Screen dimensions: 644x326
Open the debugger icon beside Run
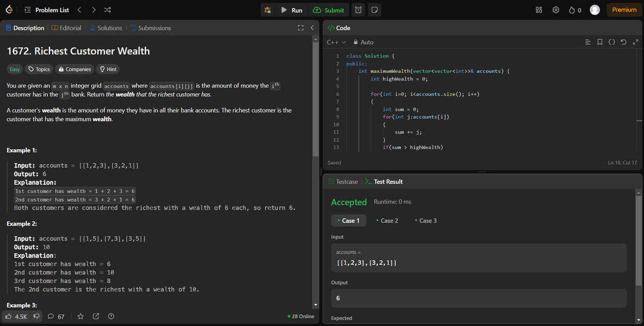coord(268,10)
